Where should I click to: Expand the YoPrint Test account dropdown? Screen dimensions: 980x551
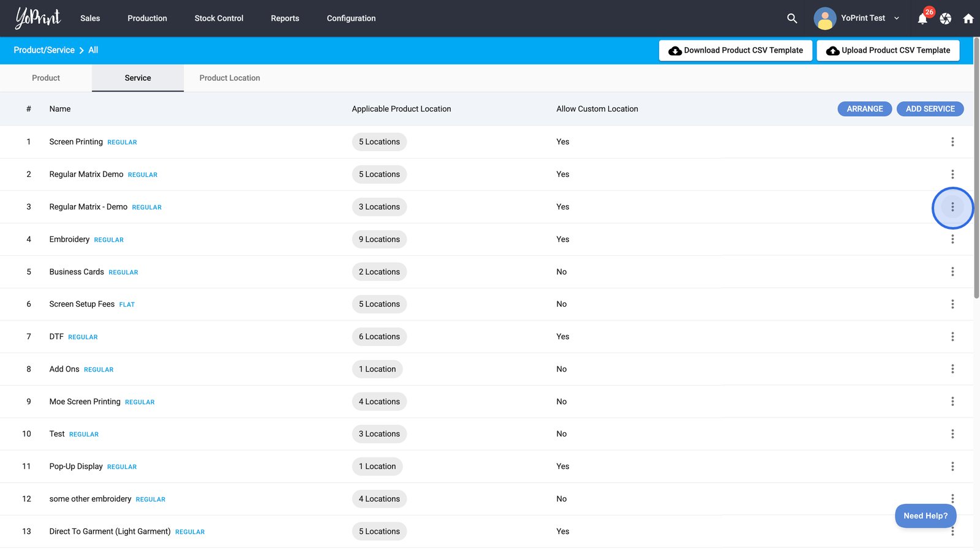point(897,18)
